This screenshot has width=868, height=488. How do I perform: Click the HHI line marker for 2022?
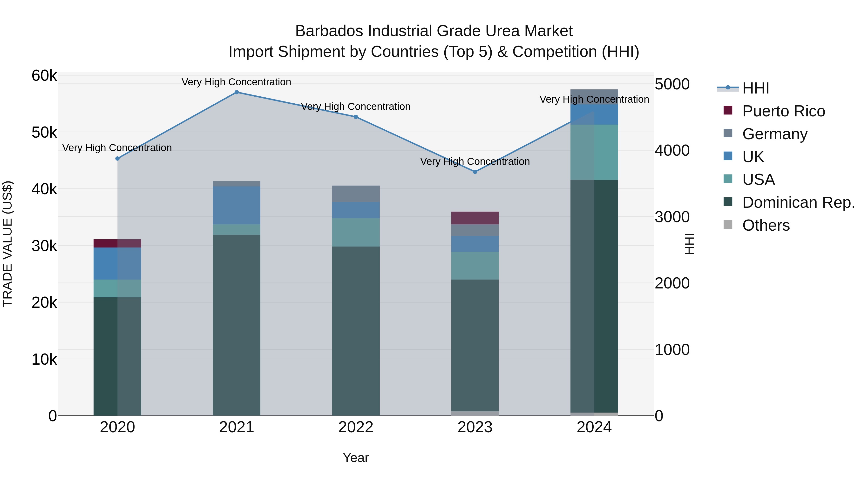point(356,117)
